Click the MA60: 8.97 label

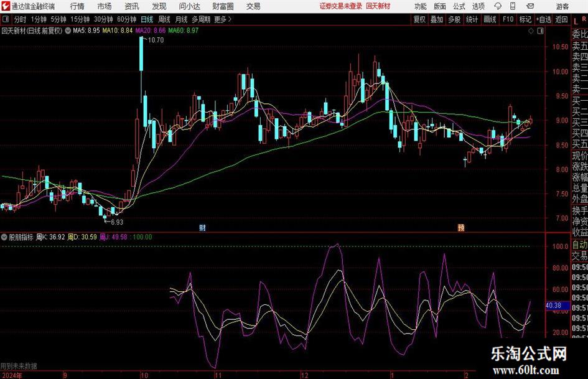click(x=184, y=30)
